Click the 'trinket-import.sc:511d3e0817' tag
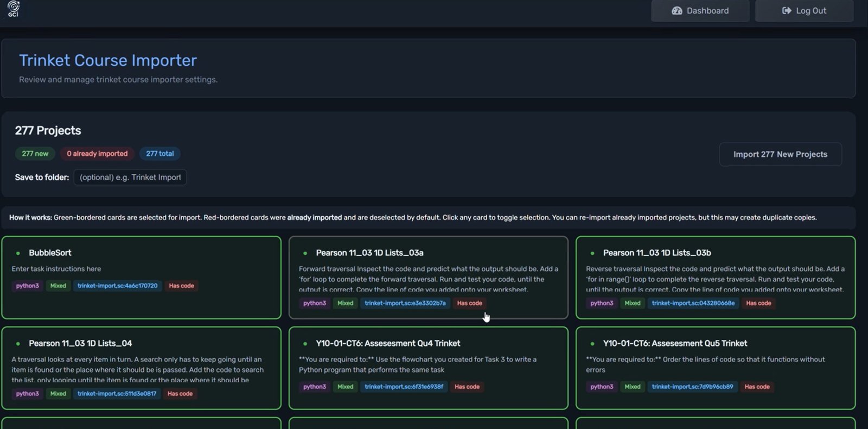Viewport: 868px width, 429px height. click(117, 394)
